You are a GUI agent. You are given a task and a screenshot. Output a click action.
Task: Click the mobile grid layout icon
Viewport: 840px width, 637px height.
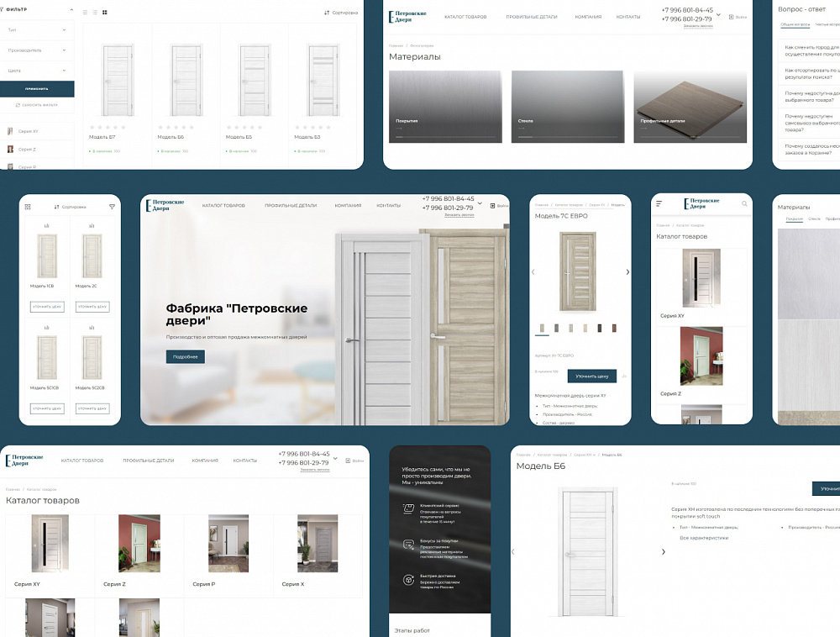coord(28,207)
